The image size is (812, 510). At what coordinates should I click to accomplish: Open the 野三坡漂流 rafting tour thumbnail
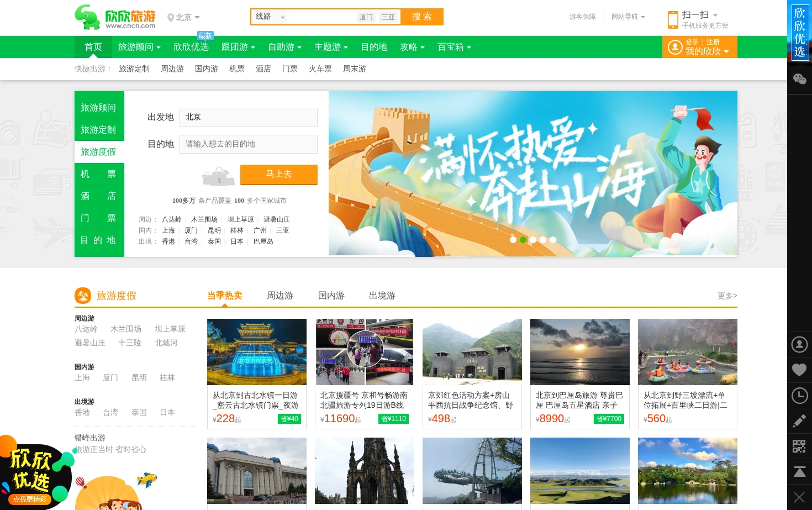[688, 352]
